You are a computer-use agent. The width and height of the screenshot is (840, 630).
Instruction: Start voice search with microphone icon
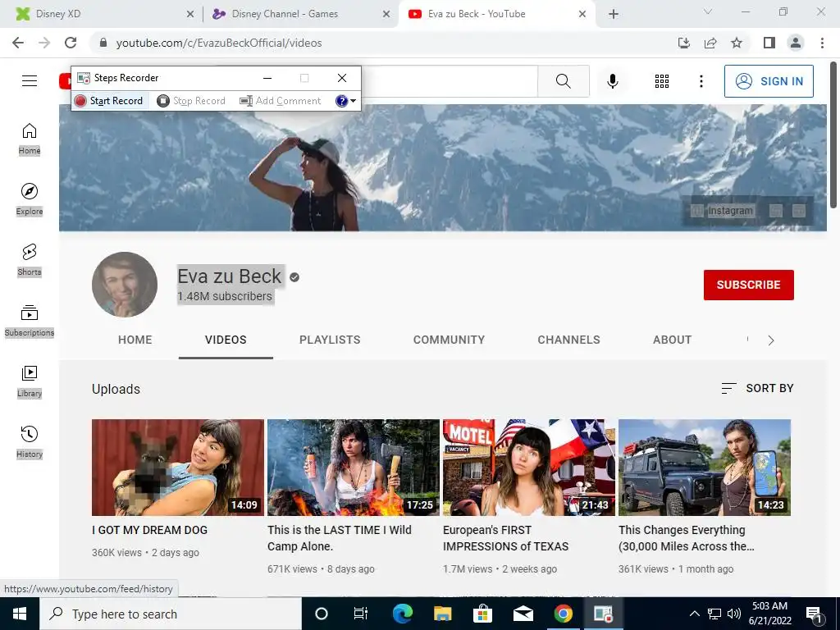click(x=613, y=81)
